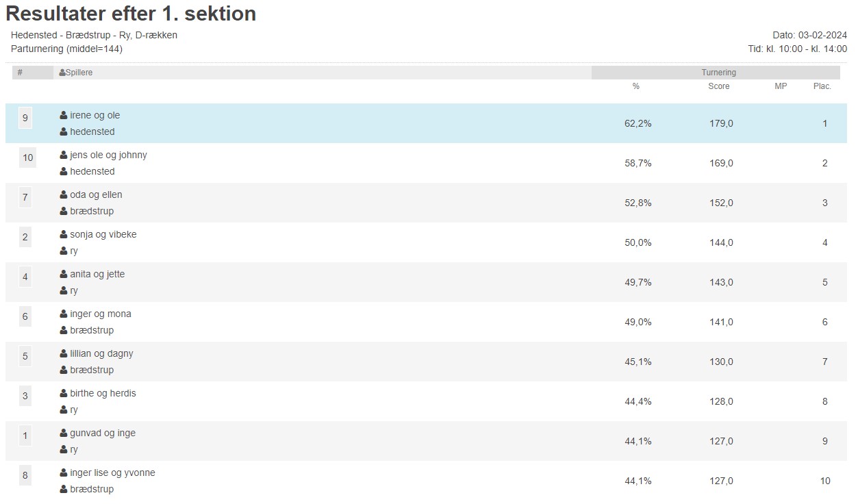Click person icon next to jens ole og johnny
The height and width of the screenshot is (504, 858).
(64, 155)
